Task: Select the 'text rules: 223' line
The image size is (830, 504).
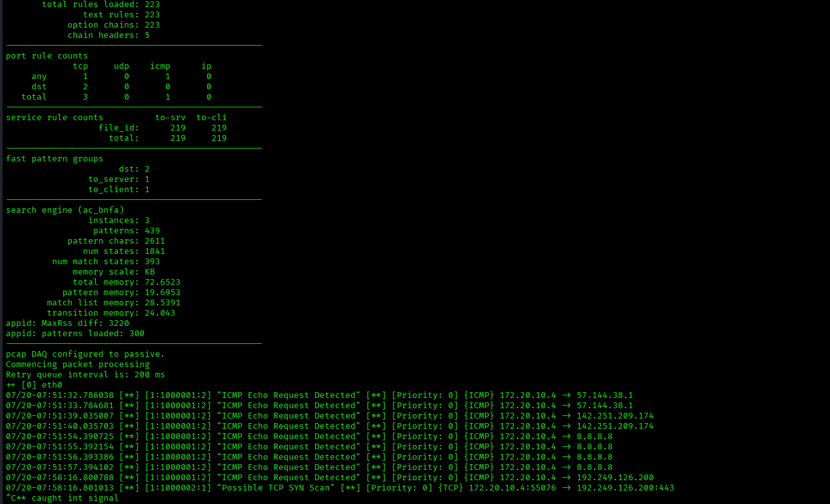Action: pyautogui.click(x=122, y=15)
